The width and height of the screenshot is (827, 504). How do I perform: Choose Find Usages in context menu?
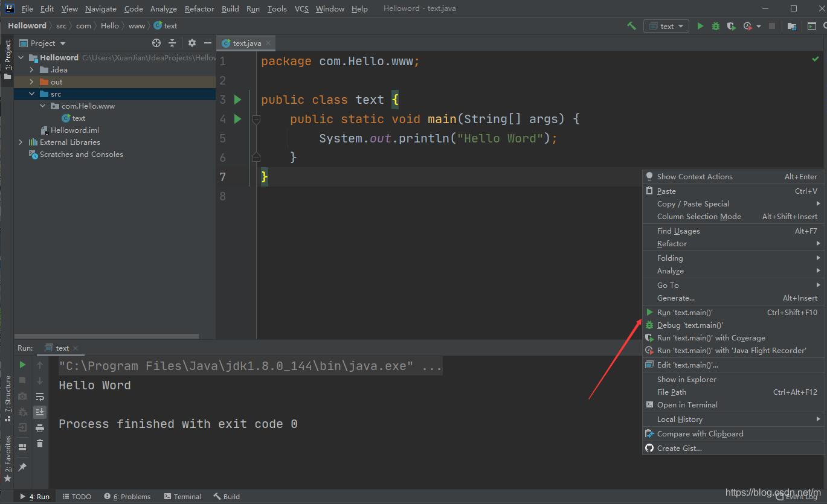point(733,231)
